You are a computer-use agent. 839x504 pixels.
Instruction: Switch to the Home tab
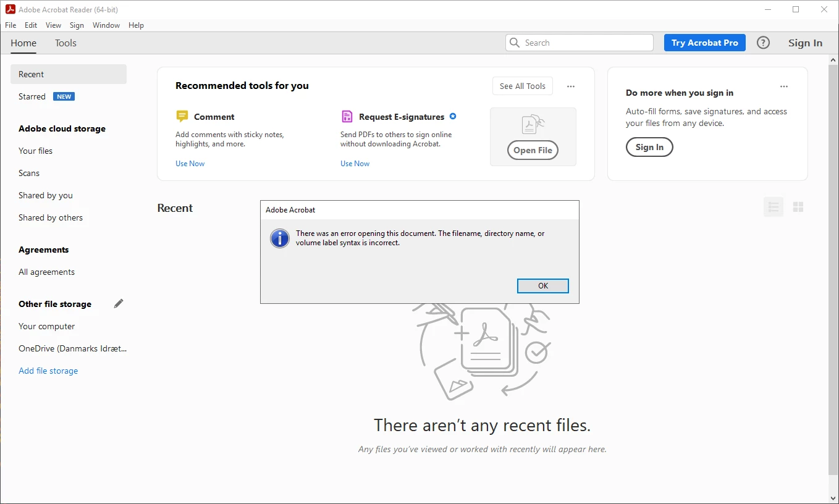click(23, 43)
